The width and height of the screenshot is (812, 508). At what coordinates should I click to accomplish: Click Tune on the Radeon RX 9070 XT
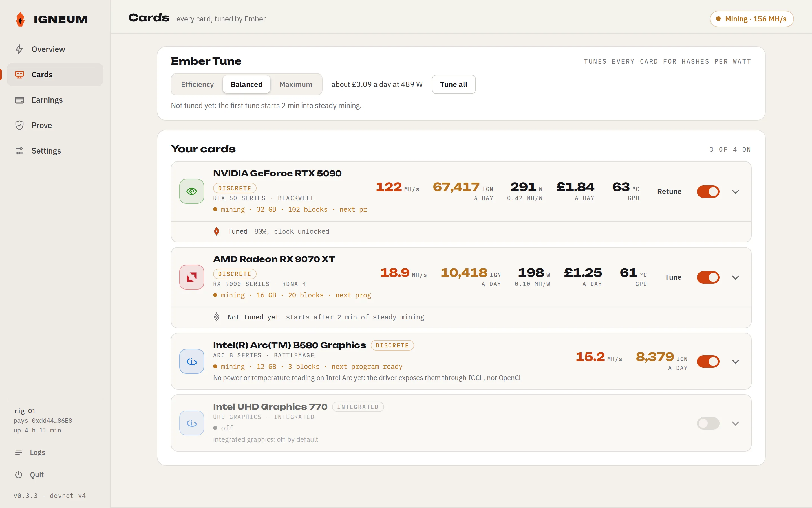(x=673, y=277)
